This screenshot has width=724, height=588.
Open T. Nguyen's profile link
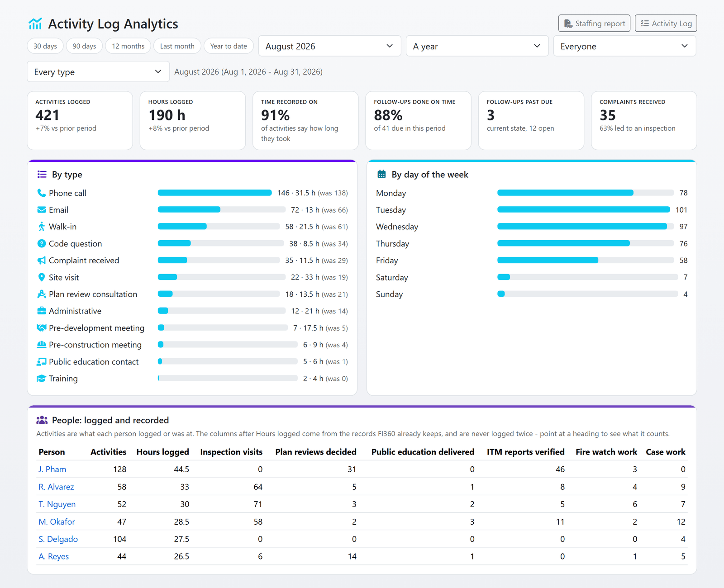click(57, 504)
